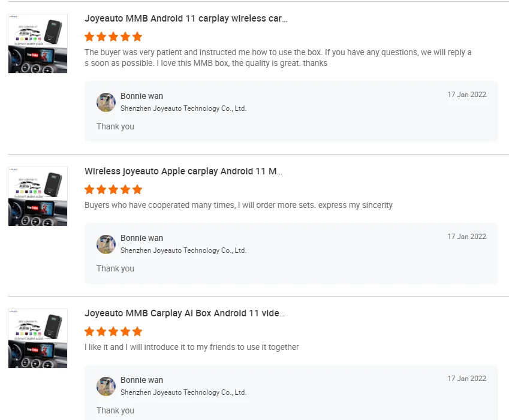The image size is (509, 420).
Task: Click Bonnie wan's avatar in first reply
Action: tap(106, 102)
